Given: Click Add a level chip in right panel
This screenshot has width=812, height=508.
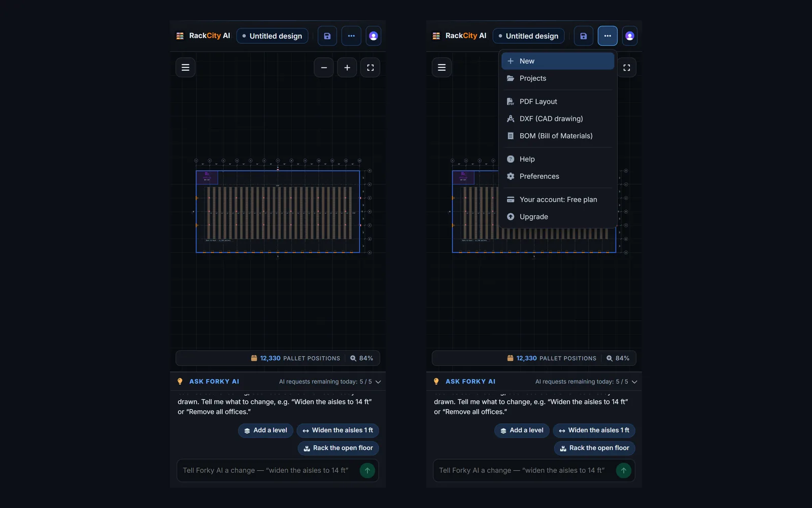Looking at the screenshot, I should click(x=522, y=430).
